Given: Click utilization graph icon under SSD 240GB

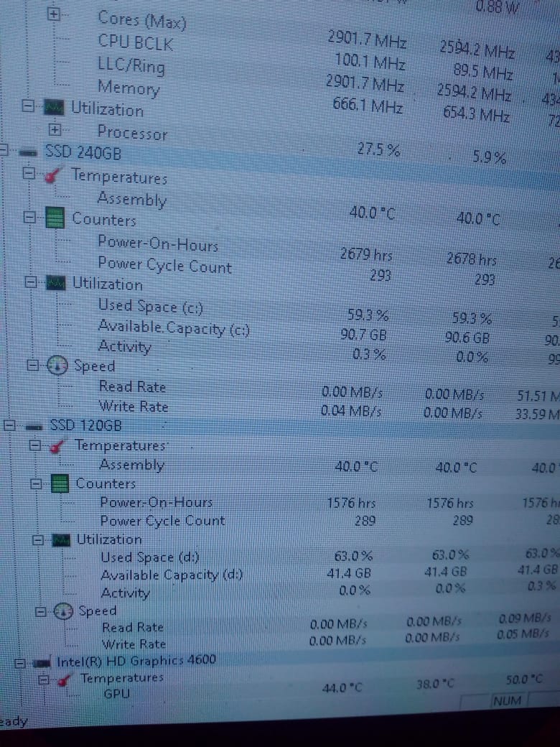Looking at the screenshot, I should [x=56, y=284].
